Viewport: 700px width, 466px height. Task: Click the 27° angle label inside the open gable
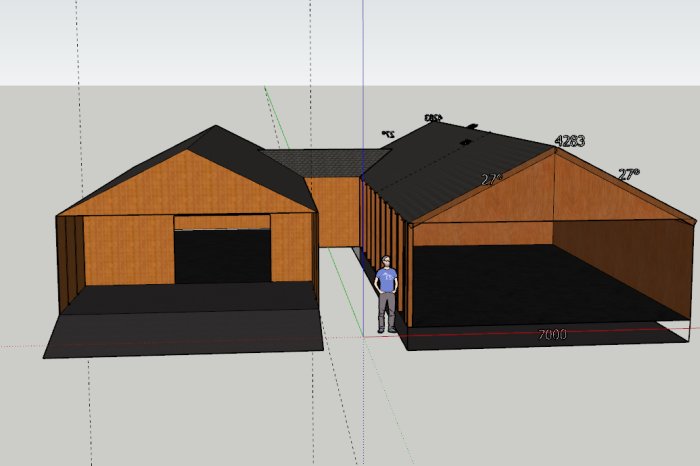coord(492,179)
